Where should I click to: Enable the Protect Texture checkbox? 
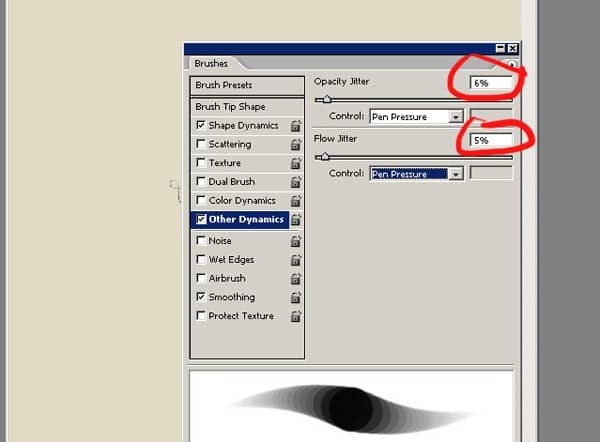click(x=201, y=315)
